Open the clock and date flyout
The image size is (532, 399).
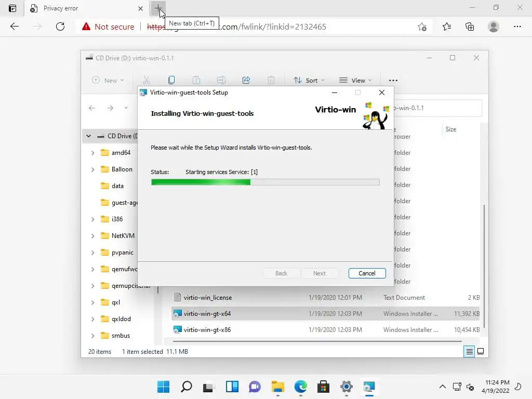tap(495, 387)
